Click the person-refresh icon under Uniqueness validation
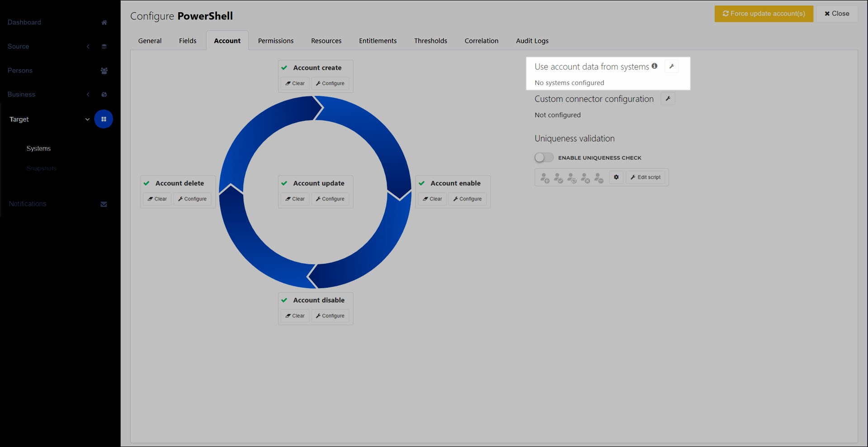 pos(572,177)
